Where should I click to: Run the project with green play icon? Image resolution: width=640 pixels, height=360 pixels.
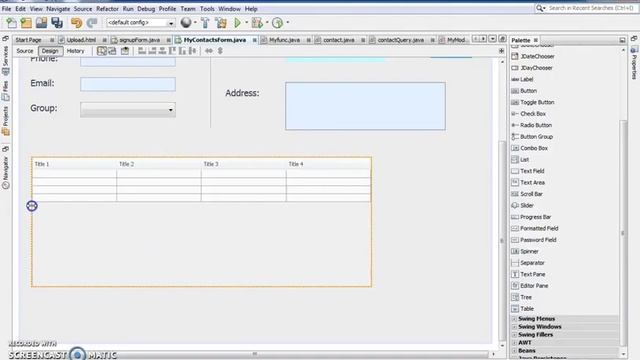(x=237, y=23)
